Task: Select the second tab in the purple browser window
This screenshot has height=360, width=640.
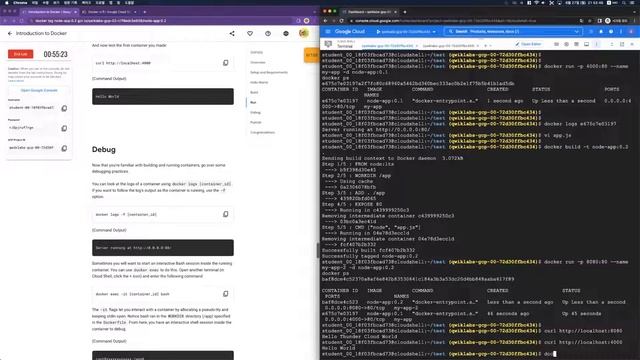Action: (110, 12)
